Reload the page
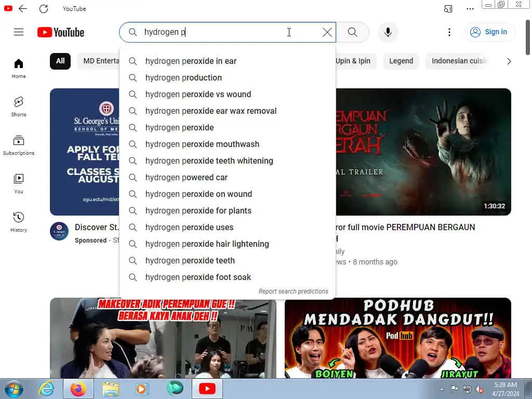 pos(44,8)
